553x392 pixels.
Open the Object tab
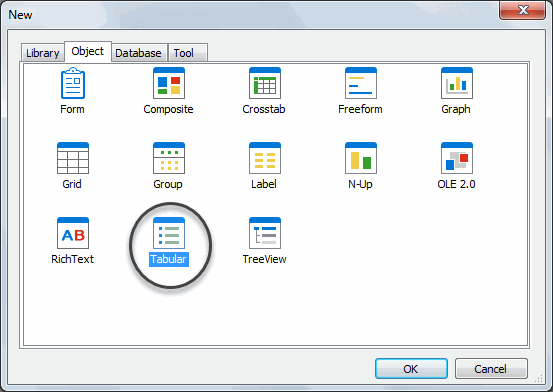88,52
